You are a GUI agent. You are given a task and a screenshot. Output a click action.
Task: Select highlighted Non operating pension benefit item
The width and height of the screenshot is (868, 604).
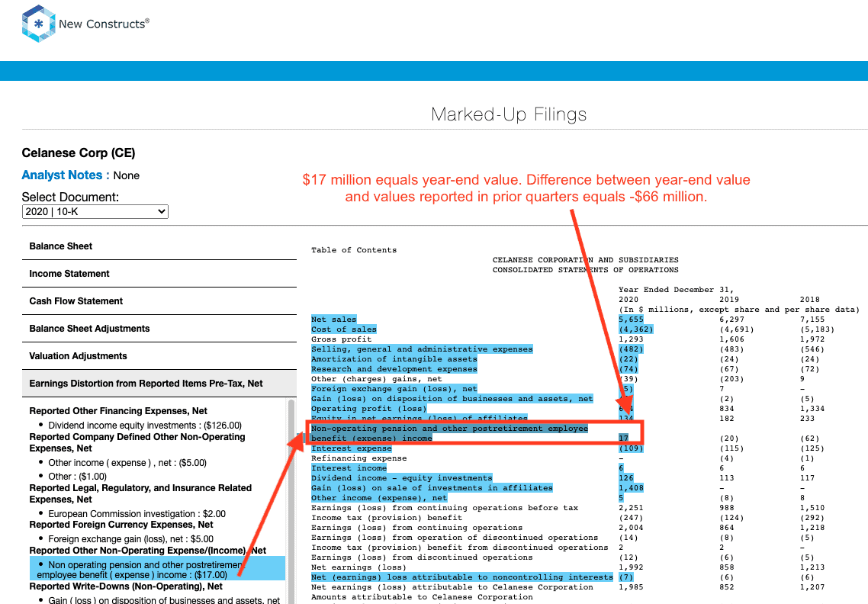[x=157, y=570]
